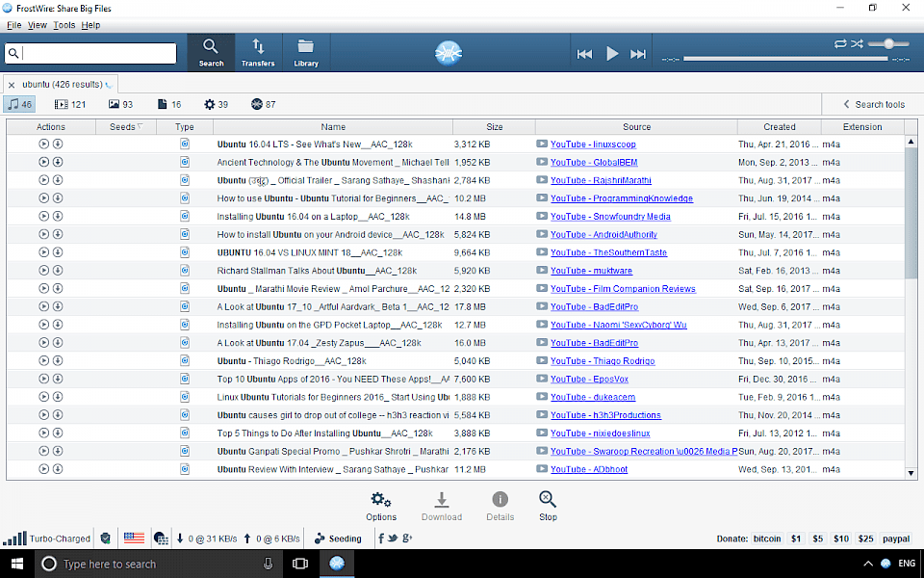Open the View menu
This screenshot has width=924, height=578.
[38, 25]
